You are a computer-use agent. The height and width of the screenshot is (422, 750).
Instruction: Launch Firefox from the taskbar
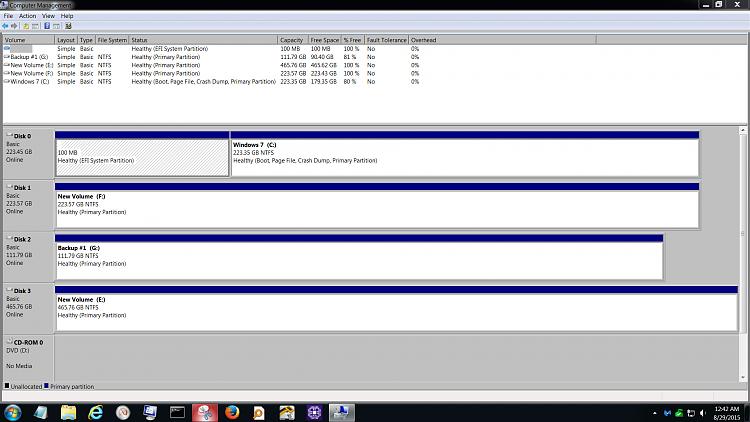232,412
